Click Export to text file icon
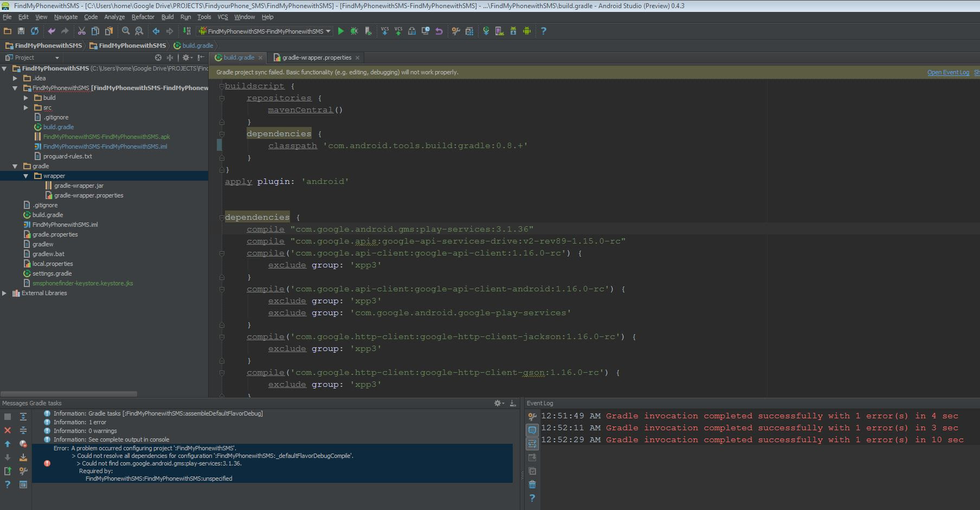The height and width of the screenshot is (510, 980). pyautogui.click(x=8, y=471)
